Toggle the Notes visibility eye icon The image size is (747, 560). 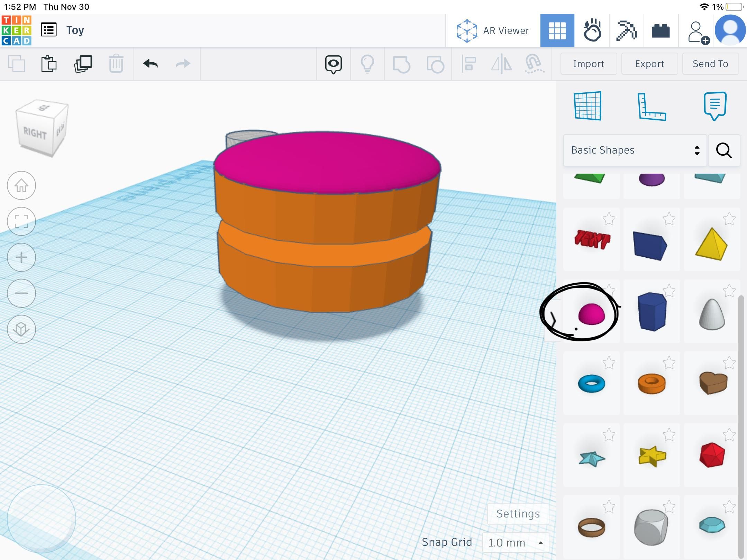pos(334,64)
